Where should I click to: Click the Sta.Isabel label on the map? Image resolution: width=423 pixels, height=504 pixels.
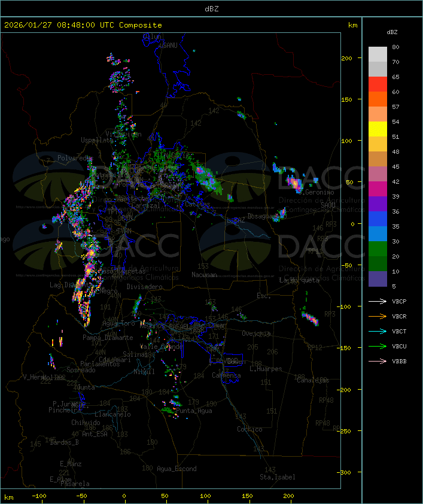[277, 477]
